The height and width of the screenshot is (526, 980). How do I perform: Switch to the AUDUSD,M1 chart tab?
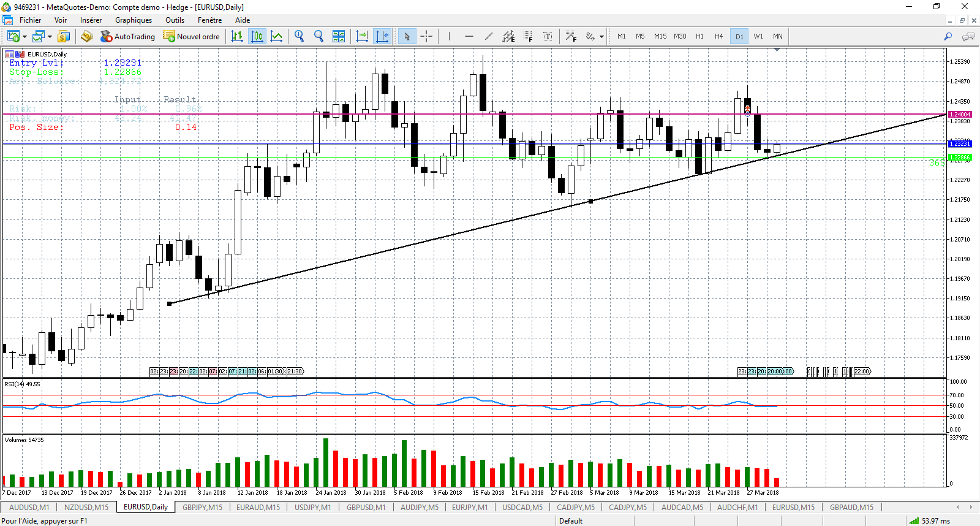click(29, 507)
